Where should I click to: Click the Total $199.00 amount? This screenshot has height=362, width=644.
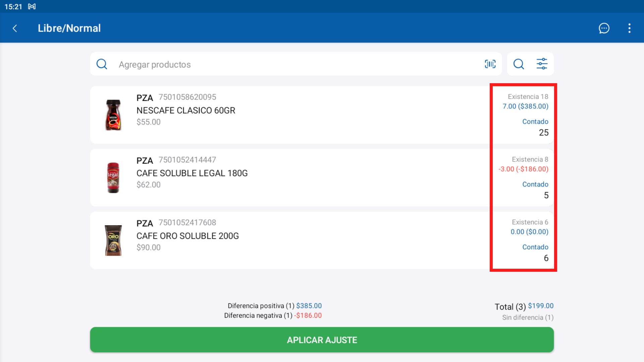click(541, 306)
